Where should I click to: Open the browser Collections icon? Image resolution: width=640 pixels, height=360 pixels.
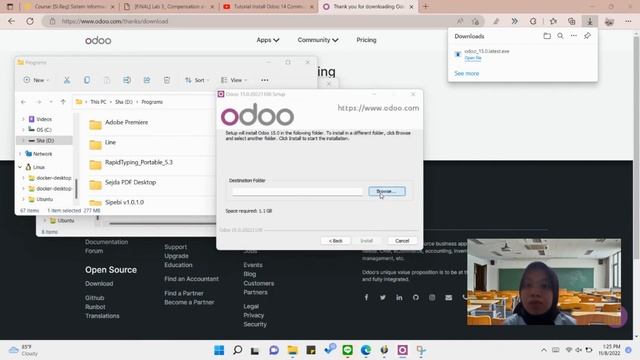point(571,21)
